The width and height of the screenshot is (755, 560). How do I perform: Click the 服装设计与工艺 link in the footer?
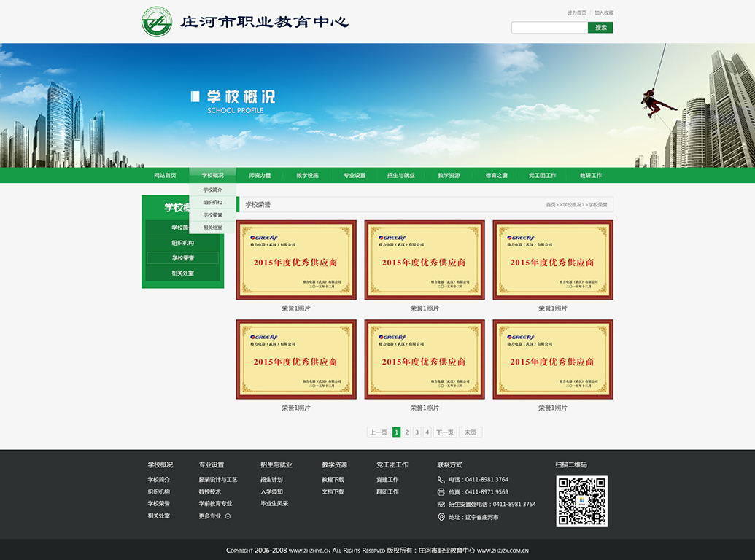click(218, 480)
